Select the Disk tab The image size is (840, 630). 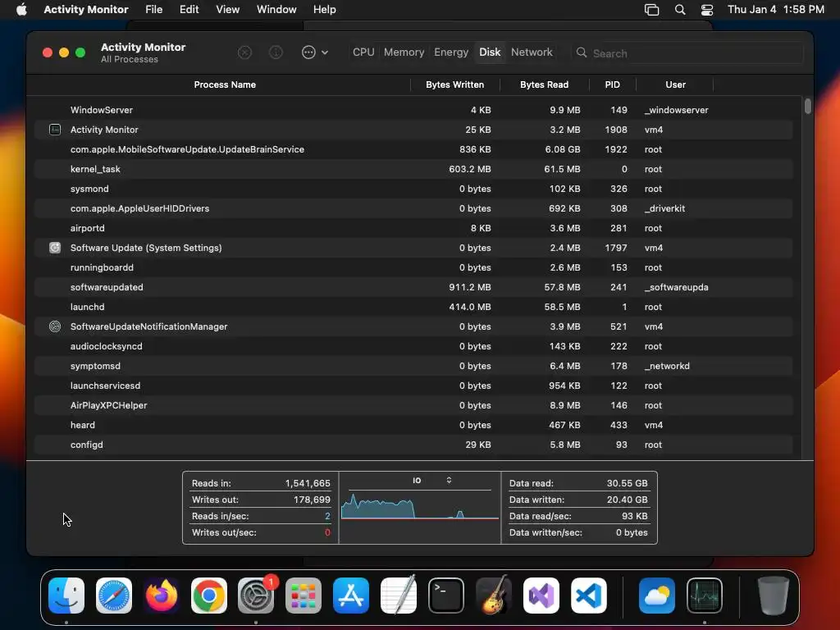[490, 52]
